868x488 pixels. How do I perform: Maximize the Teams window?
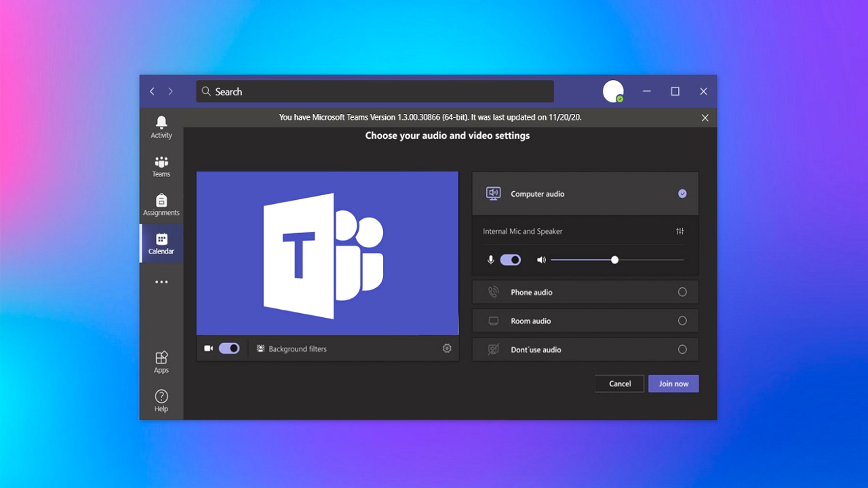pos(675,91)
